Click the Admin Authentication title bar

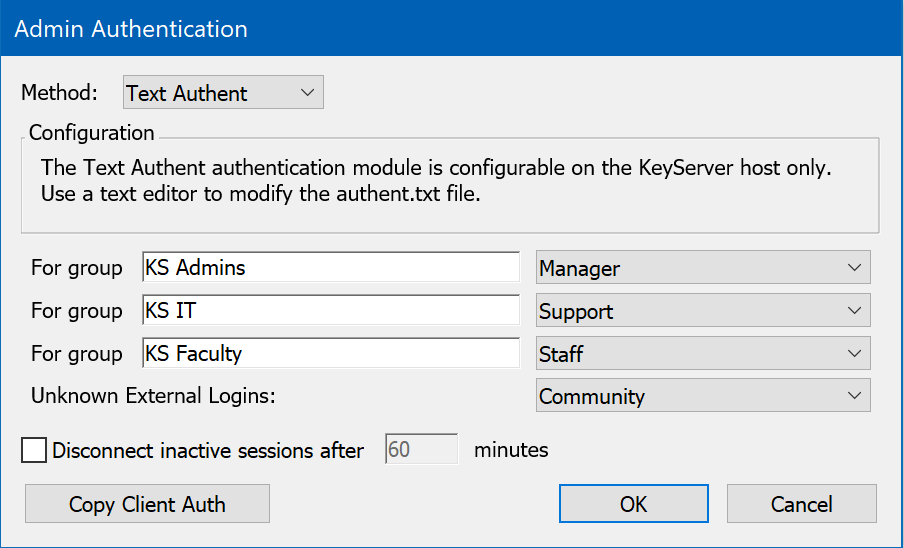coord(450,28)
